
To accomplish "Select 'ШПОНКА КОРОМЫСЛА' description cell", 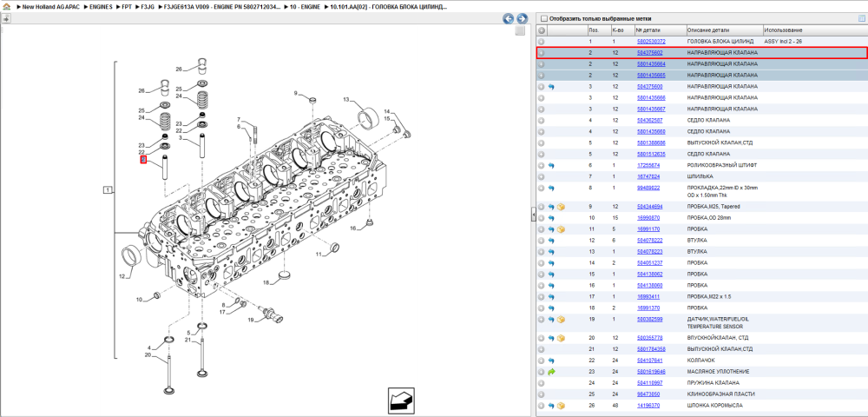I will coord(716,406).
